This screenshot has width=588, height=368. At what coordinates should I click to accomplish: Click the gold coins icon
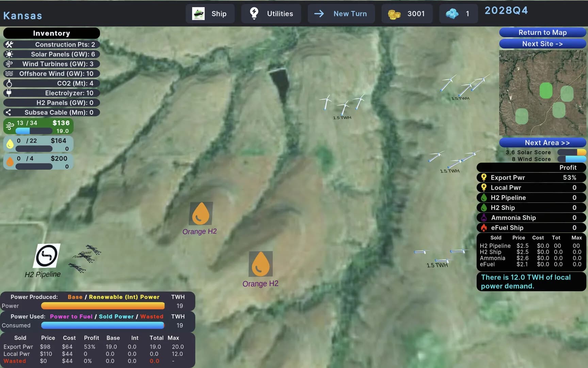pos(394,14)
